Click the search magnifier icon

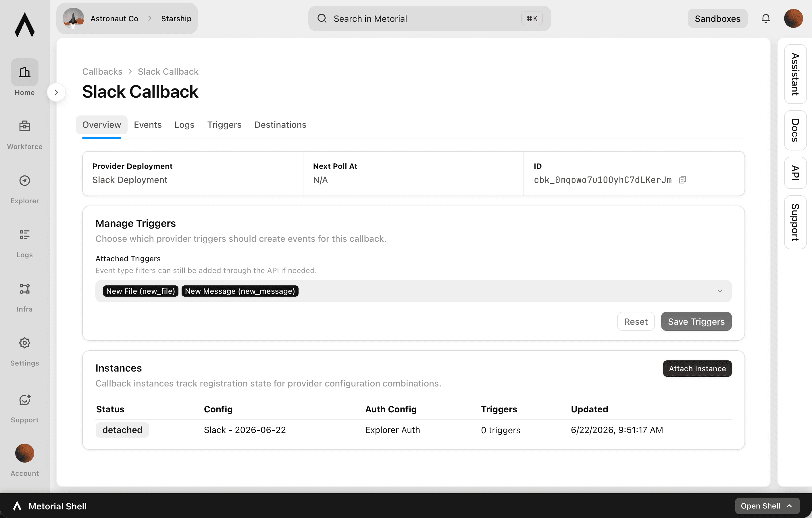click(x=322, y=18)
